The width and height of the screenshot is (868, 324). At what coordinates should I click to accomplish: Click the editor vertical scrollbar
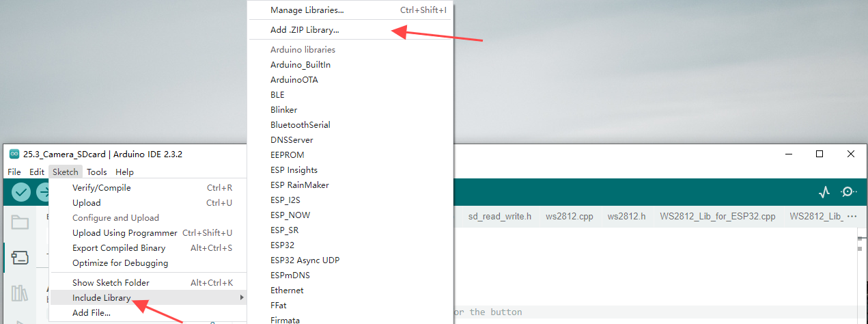pyautogui.click(x=863, y=277)
